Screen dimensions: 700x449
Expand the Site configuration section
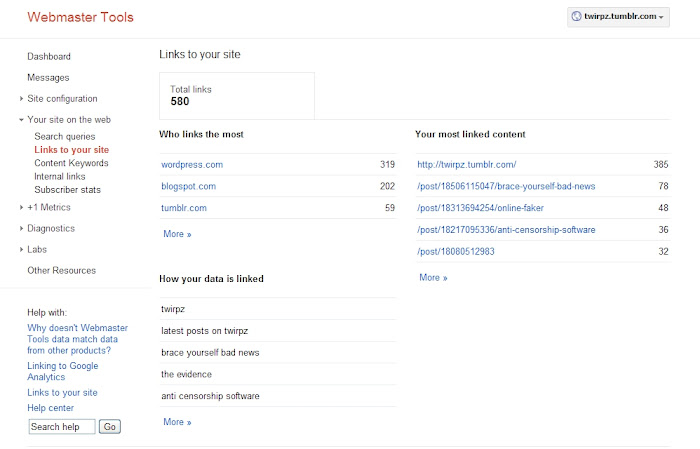pos(62,99)
